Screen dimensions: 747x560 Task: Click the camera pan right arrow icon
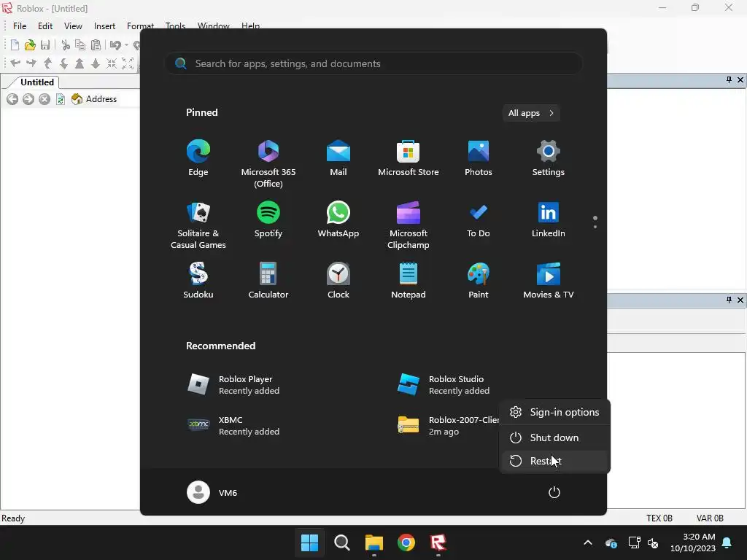click(x=31, y=63)
